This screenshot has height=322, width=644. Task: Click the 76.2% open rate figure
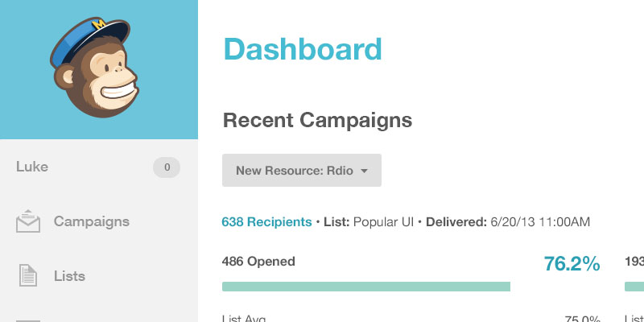[572, 263]
